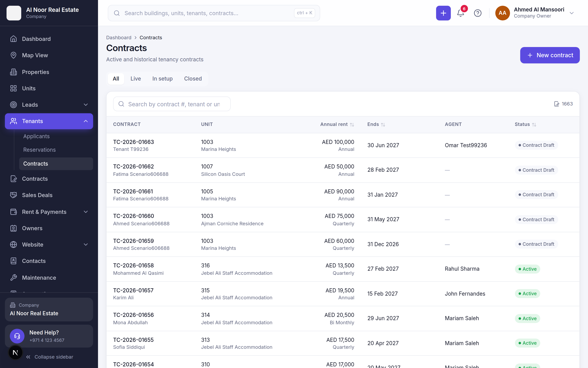Click the help question mark icon

(478, 13)
